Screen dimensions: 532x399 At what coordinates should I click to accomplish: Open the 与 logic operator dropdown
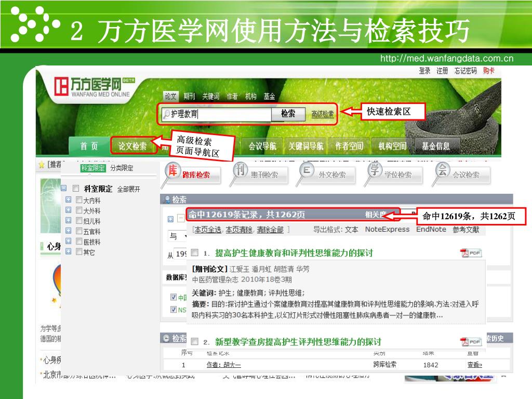tap(178, 236)
